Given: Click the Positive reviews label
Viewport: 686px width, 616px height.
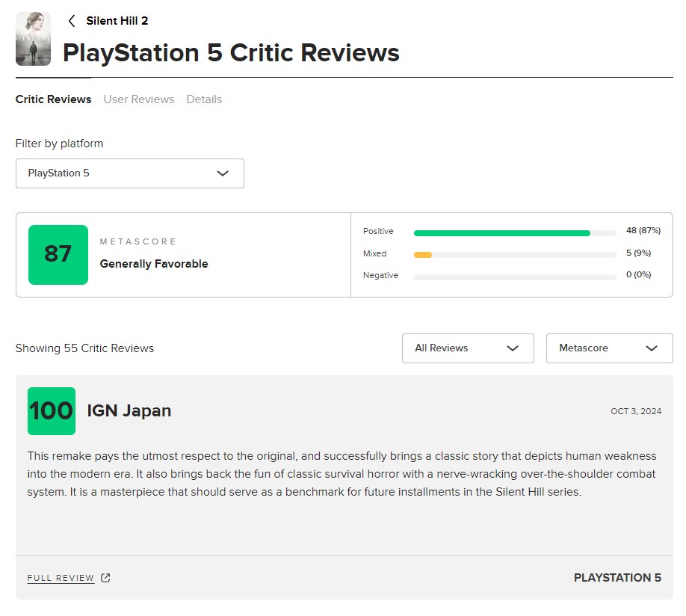Looking at the screenshot, I should 378,232.
